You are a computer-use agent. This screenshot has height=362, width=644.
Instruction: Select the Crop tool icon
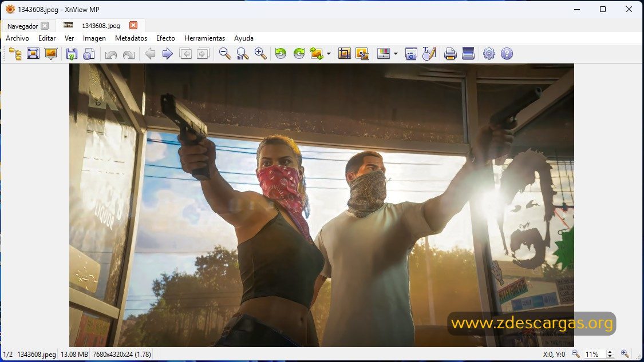[x=344, y=54]
